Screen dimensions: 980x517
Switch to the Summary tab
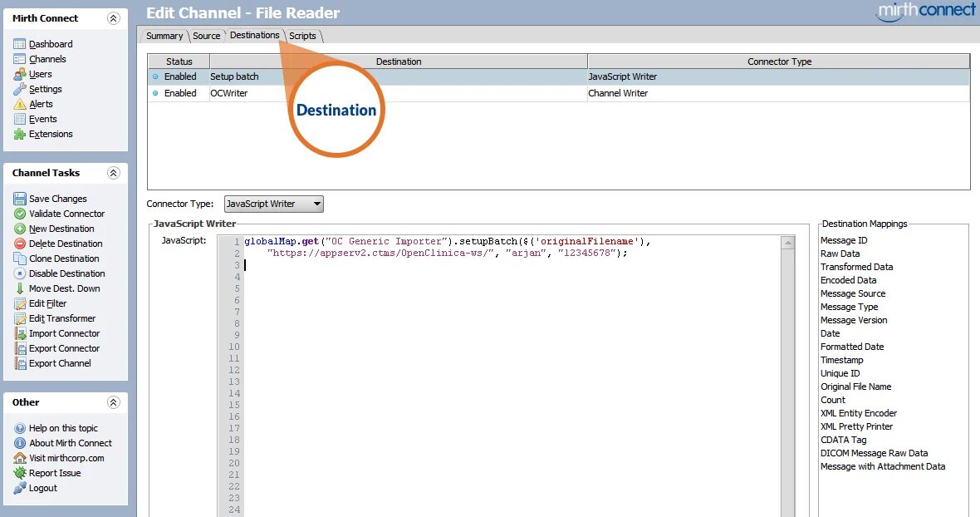pos(164,36)
